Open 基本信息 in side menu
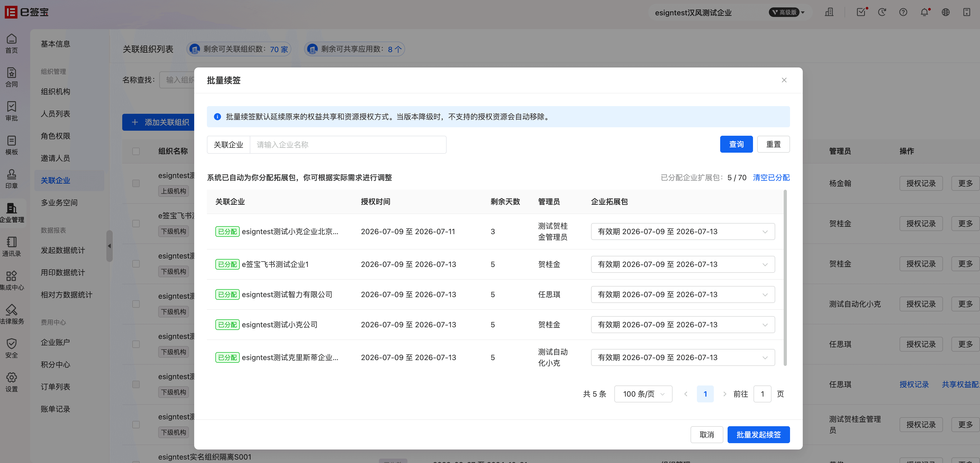The image size is (980, 463). 56,44
